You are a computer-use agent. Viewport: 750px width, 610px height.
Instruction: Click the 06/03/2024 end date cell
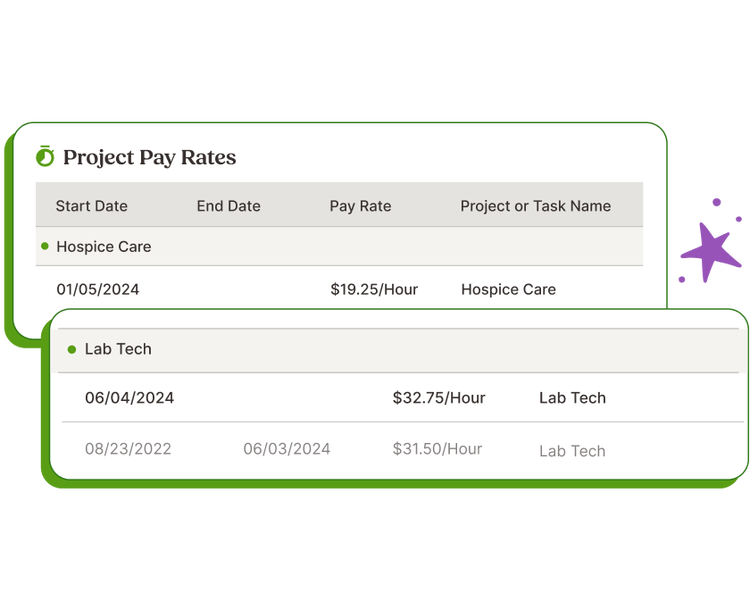[287, 449]
